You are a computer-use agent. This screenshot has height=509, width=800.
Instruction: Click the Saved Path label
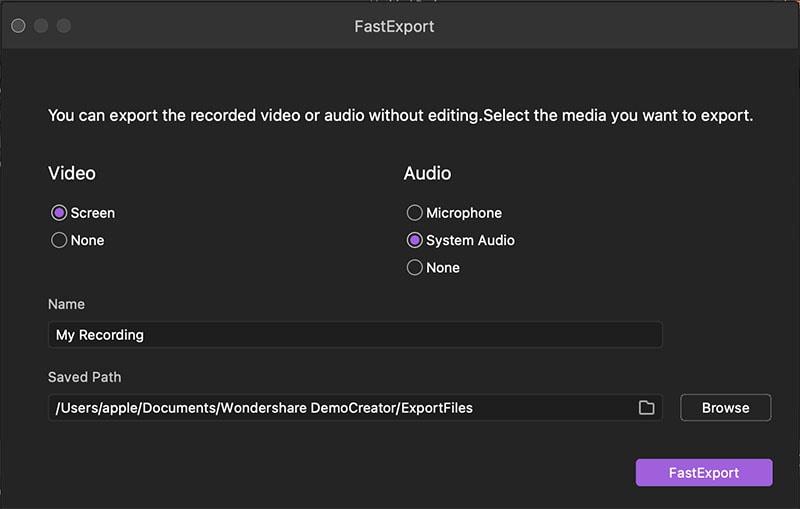84,377
